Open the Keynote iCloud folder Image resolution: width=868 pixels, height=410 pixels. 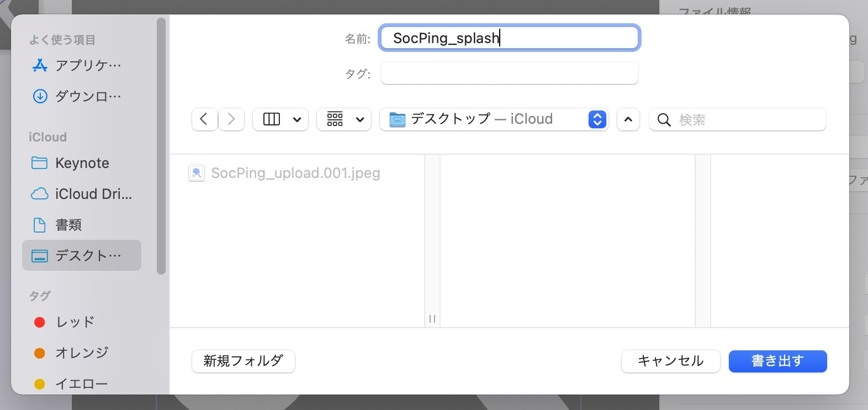[x=82, y=163]
